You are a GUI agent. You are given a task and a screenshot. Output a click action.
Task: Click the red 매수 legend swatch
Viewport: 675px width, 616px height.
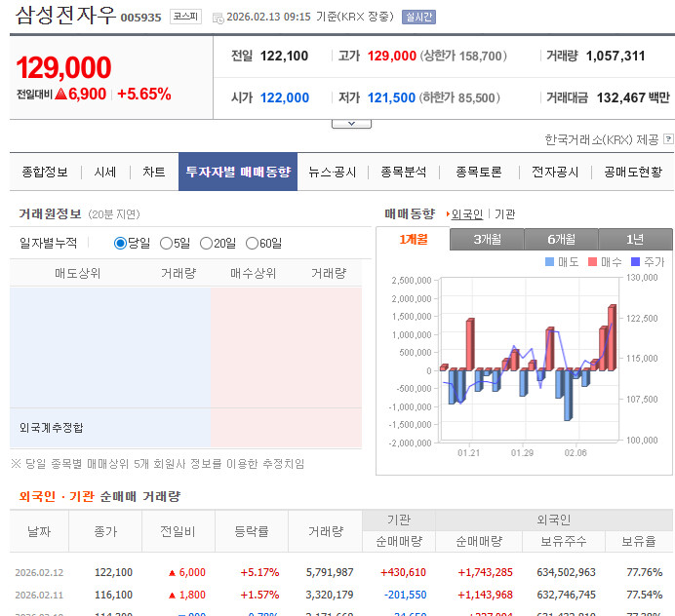point(592,261)
